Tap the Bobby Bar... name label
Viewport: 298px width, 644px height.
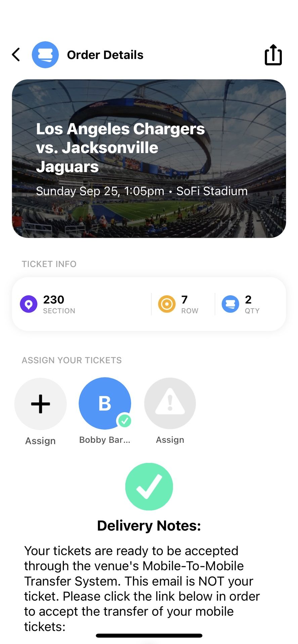(x=104, y=440)
